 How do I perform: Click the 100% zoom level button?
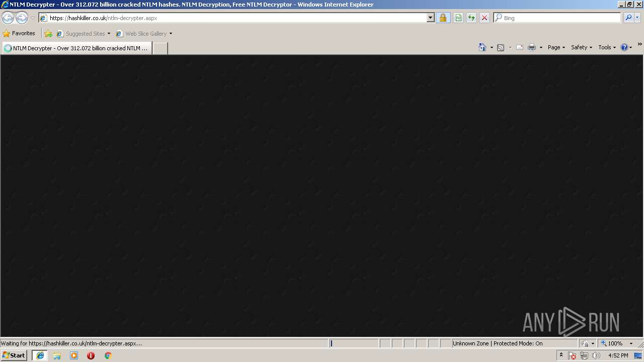pyautogui.click(x=612, y=343)
